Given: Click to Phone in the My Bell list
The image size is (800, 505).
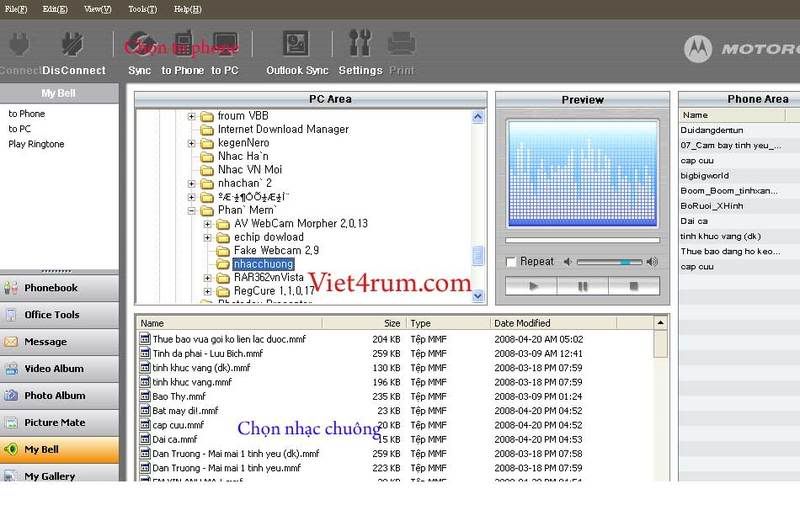Looking at the screenshot, I should [27, 114].
